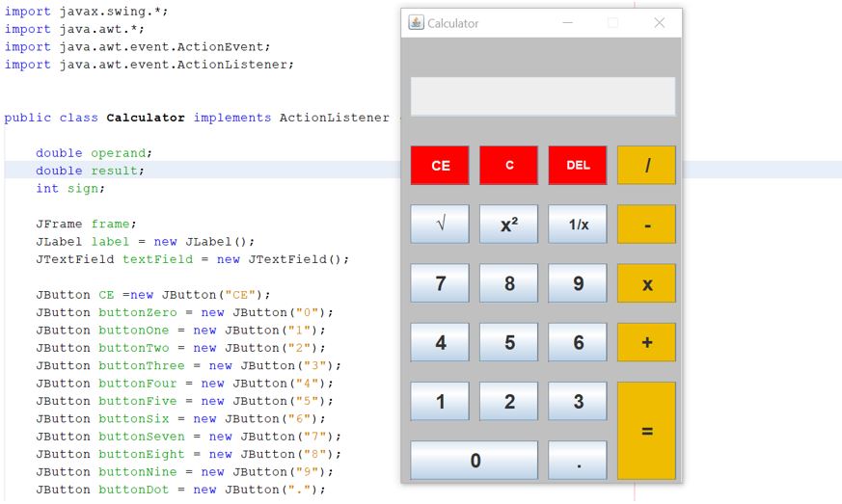Screen dimensions: 842x504
Task: Click the number 3 button
Action: 578,401
